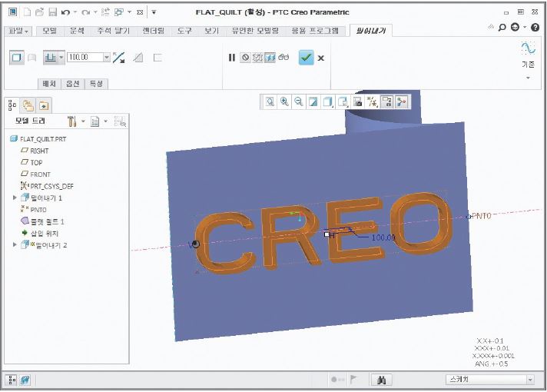Click the Help question mark icon
This screenshot has height=392, width=547.
535,27
